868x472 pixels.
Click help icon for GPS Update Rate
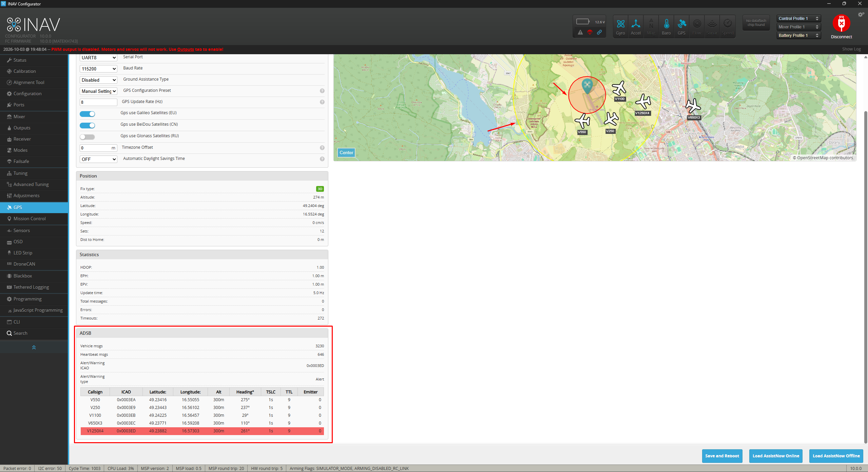(x=322, y=102)
